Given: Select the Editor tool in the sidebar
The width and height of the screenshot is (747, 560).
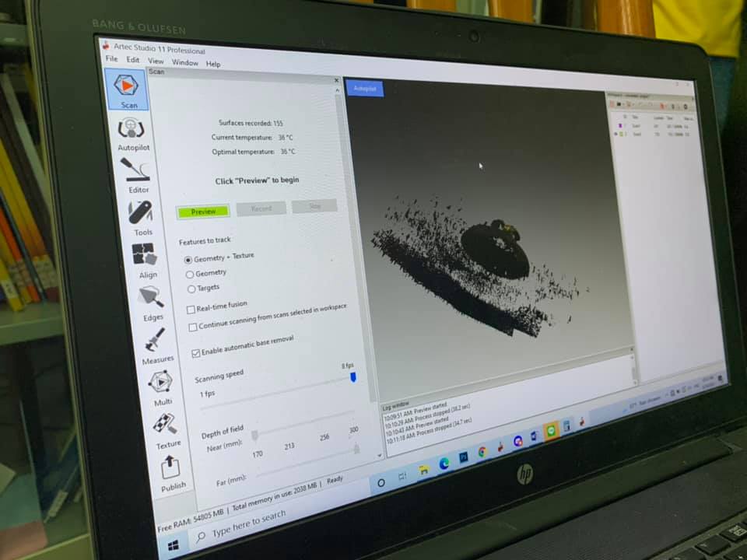Looking at the screenshot, I should (x=136, y=176).
